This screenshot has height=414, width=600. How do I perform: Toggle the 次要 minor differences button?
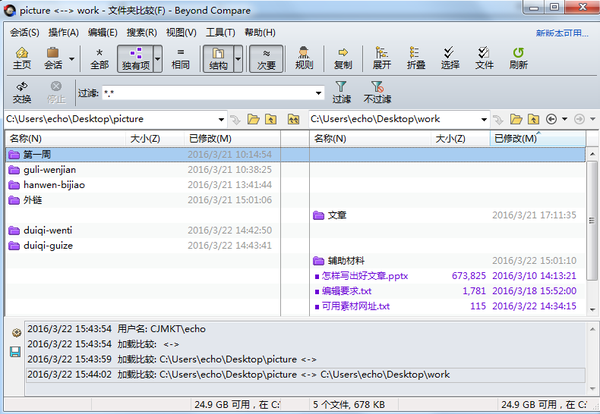pos(266,59)
